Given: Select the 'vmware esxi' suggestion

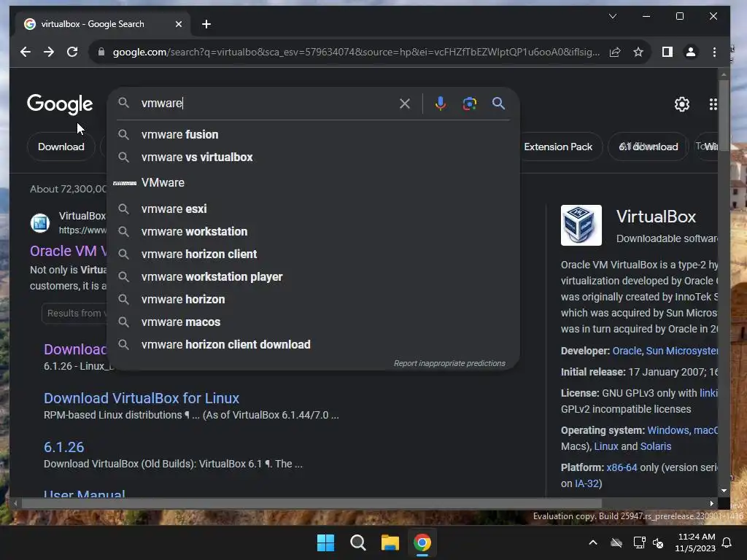Looking at the screenshot, I should tap(314, 209).
